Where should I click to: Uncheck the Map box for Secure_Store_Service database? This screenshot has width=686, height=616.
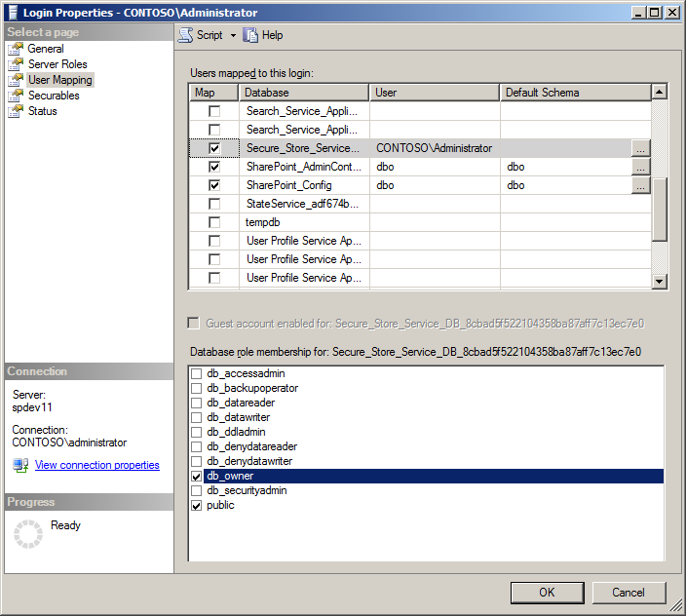point(214,148)
